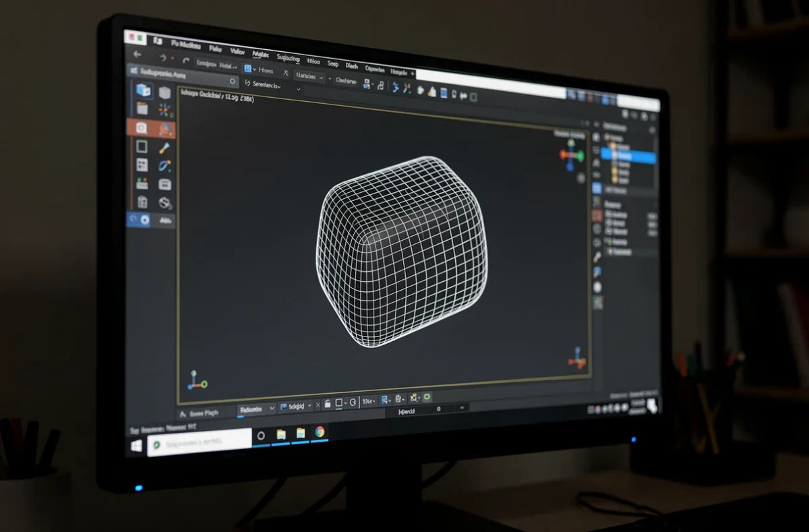Click the white search box above outliner

638,104
